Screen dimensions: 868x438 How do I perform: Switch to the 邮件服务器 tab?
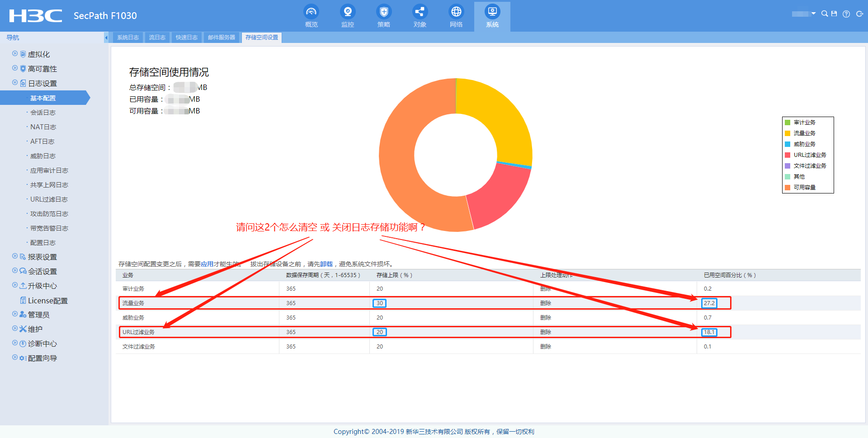click(x=222, y=38)
